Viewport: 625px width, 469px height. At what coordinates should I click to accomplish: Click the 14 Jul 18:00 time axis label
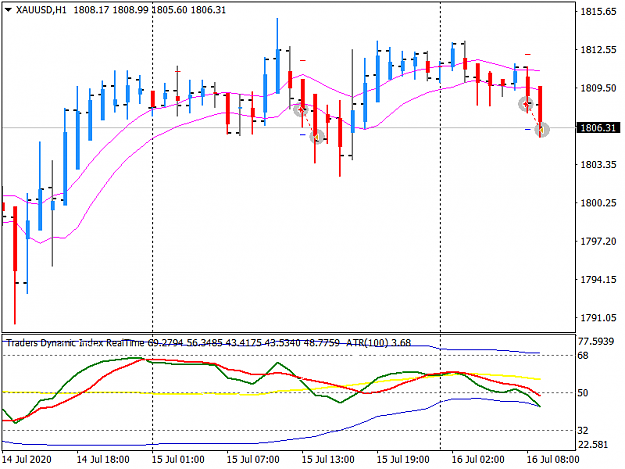[x=103, y=459]
